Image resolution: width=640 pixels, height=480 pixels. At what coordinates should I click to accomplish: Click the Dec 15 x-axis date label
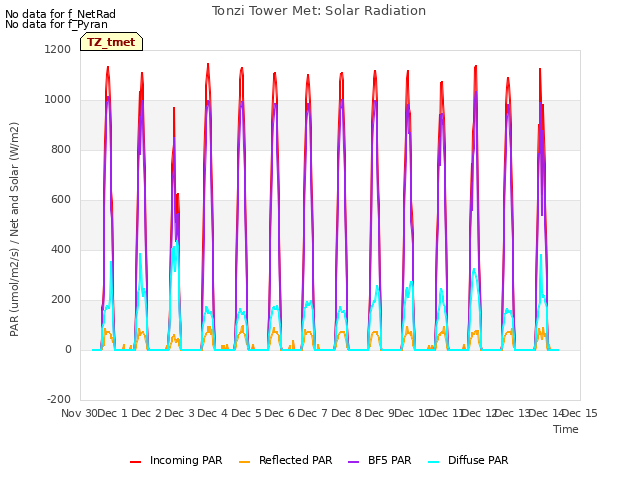pyautogui.click(x=580, y=413)
